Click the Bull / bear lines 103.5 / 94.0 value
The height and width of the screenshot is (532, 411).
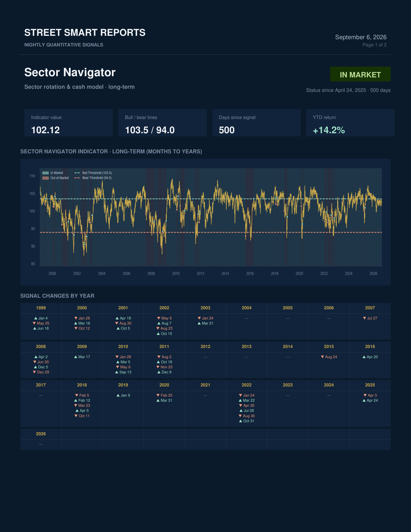click(150, 130)
